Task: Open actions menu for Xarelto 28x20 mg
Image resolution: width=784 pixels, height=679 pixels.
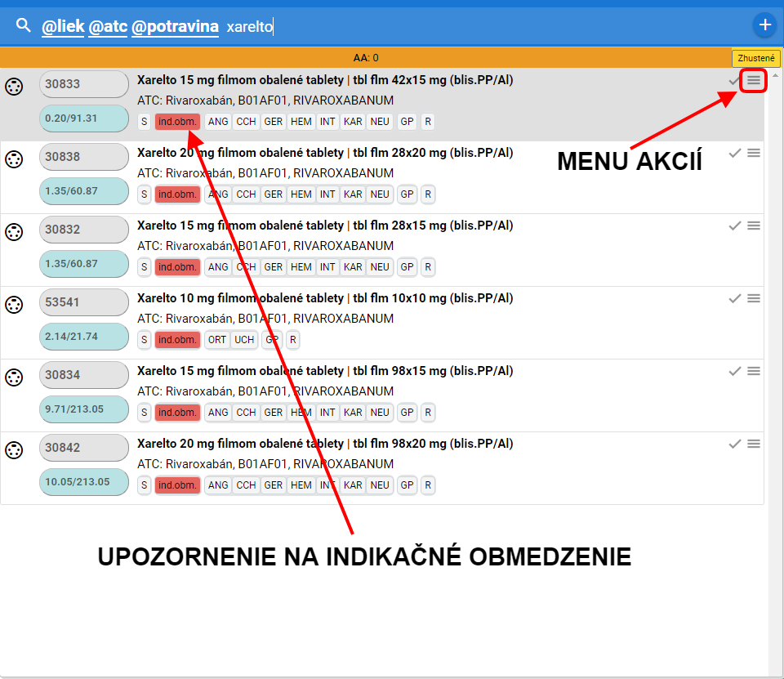Action: click(754, 153)
